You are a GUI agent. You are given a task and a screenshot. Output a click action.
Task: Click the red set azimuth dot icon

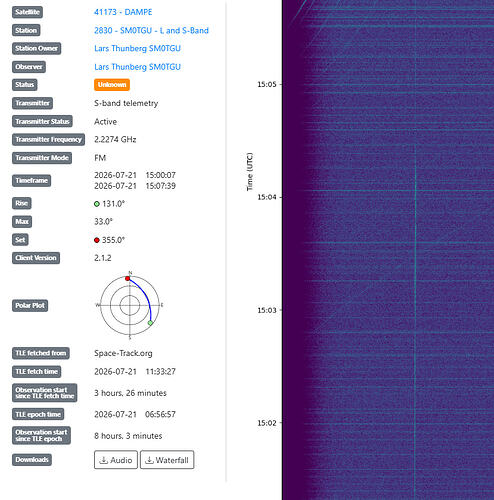click(x=97, y=240)
